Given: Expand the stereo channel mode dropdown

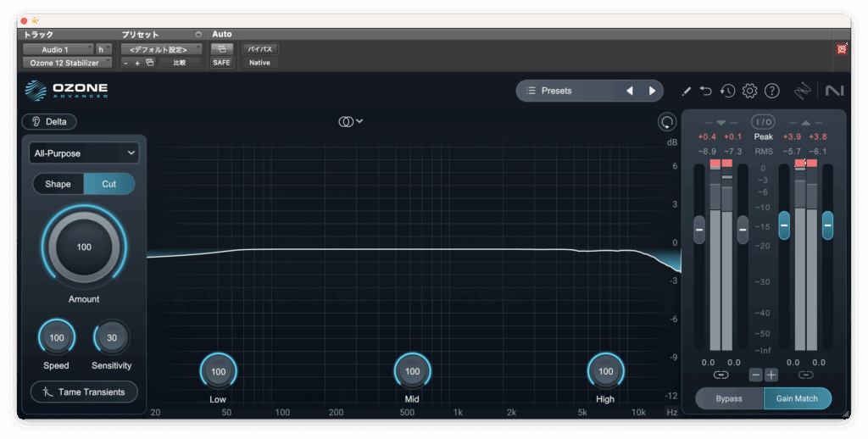Looking at the screenshot, I should coord(351,121).
